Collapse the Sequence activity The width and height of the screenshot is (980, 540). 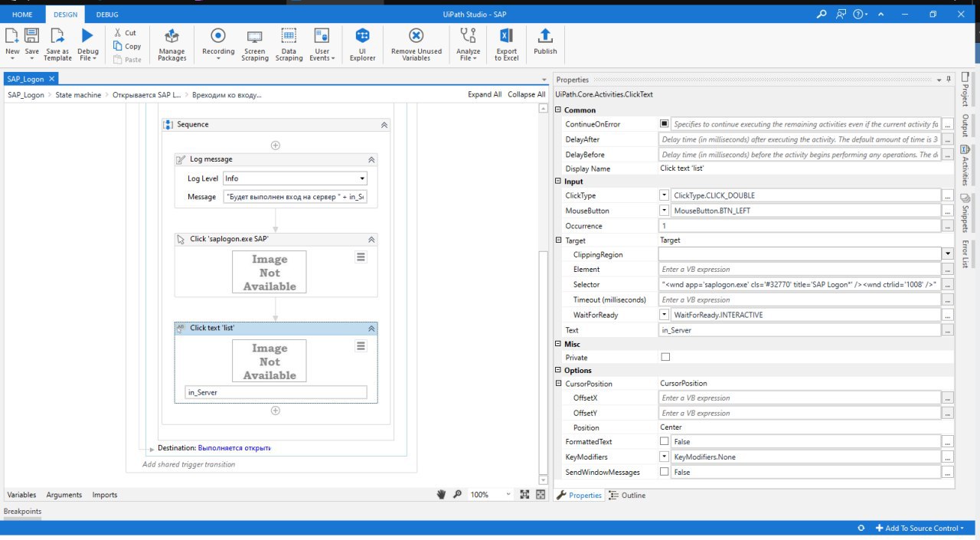[x=384, y=124]
